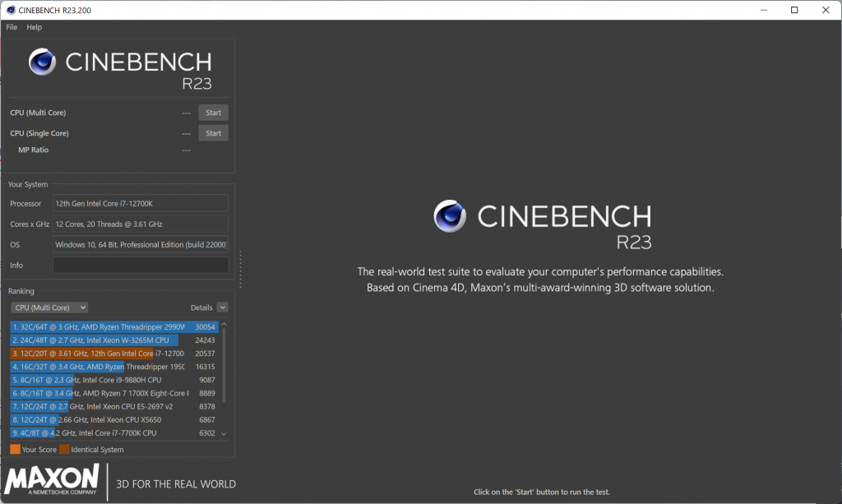Click the OS field showing Windows 10
This screenshot has width=842, height=504.
pyautogui.click(x=140, y=244)
